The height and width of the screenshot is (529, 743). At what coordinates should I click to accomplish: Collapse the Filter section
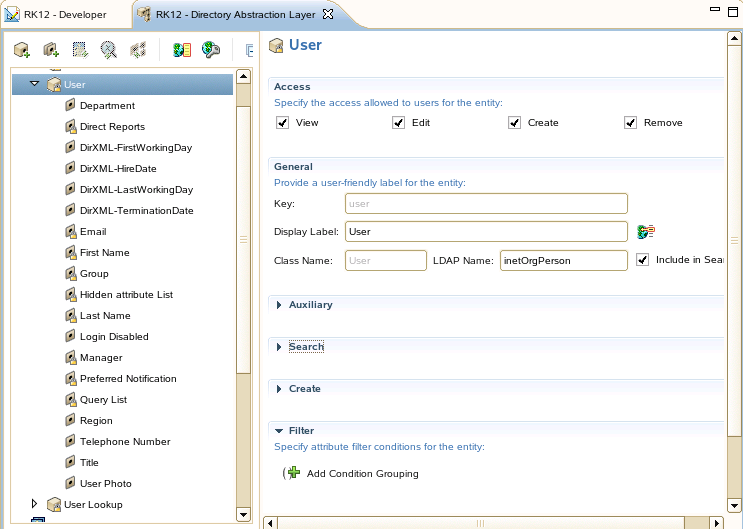pyautogui.click(x=279, y=431)
